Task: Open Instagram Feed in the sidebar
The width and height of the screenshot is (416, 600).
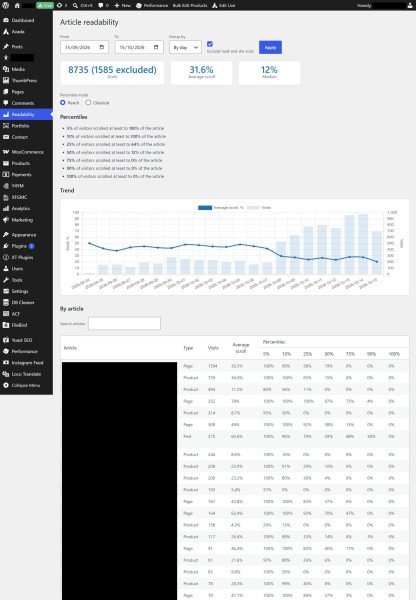Action: (x=26, y=363)
